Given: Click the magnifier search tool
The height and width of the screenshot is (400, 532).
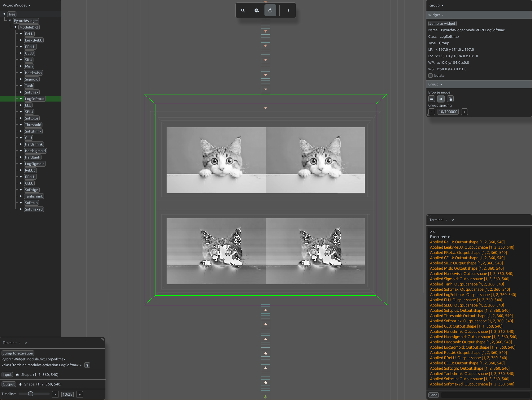Looking at the screenshot, I should [243, 11].
